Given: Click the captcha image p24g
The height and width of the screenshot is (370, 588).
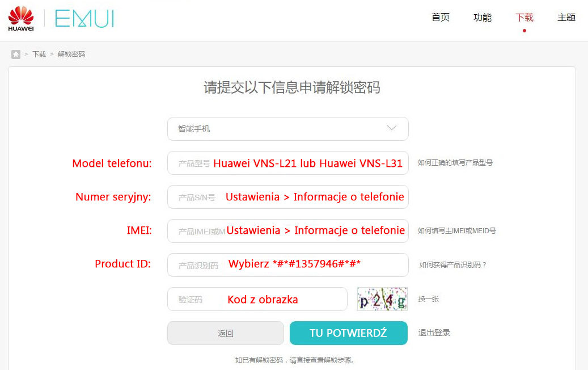Looking at the screenshot, I should click(382, 299).
